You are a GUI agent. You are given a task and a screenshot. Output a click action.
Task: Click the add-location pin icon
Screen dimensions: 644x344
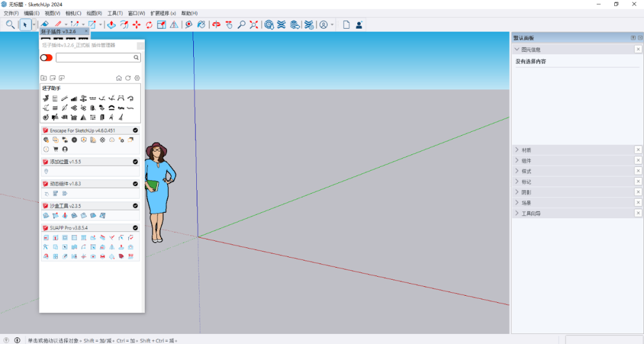point(46,171)
